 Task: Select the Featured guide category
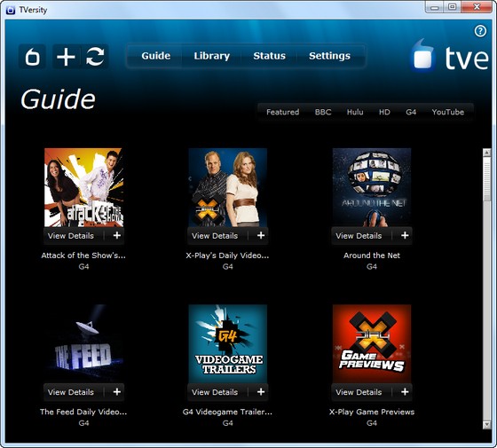tap(283, 112)
